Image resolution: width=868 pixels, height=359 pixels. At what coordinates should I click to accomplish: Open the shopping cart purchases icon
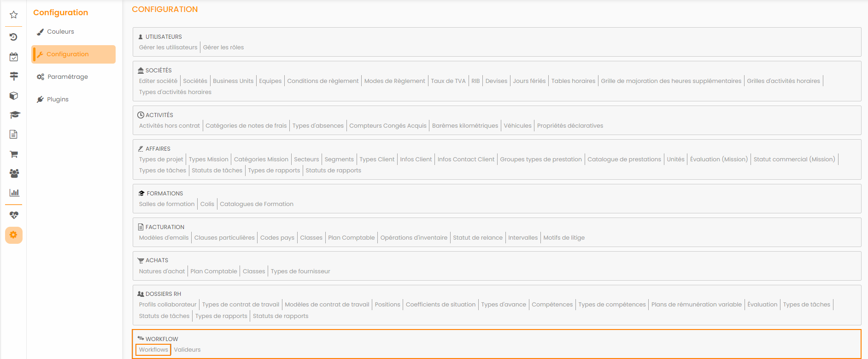pos(14,154)
